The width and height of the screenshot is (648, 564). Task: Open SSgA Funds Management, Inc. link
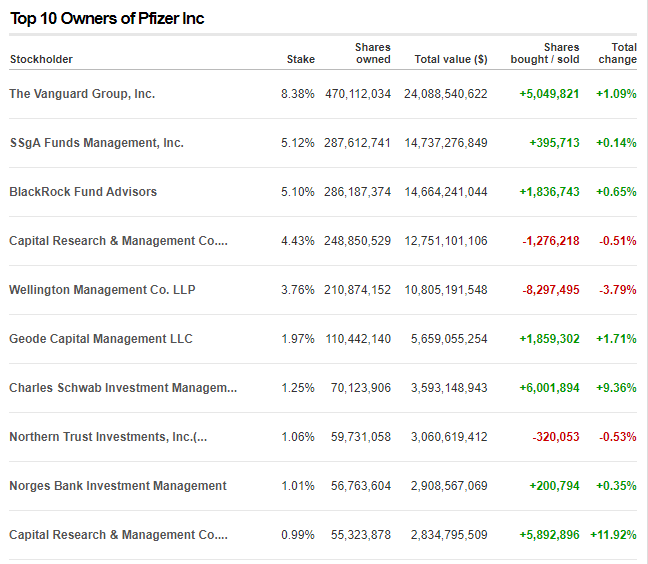pos(96,143)
